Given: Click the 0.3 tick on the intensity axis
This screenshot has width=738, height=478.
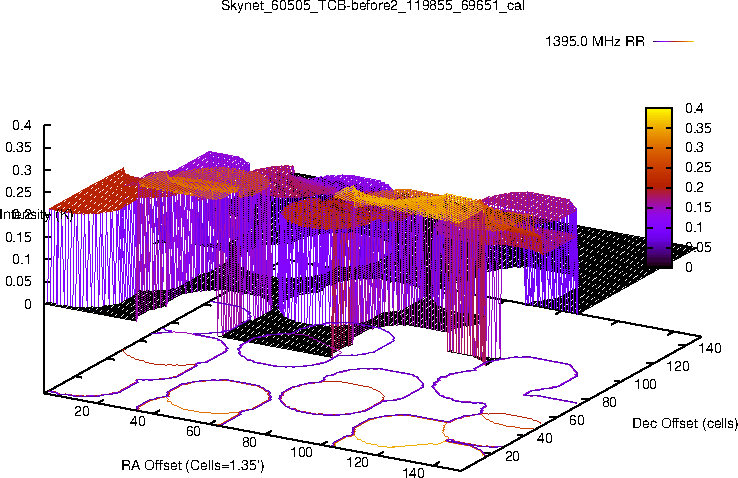Looking at the screenshot, I should coord(22,170).
